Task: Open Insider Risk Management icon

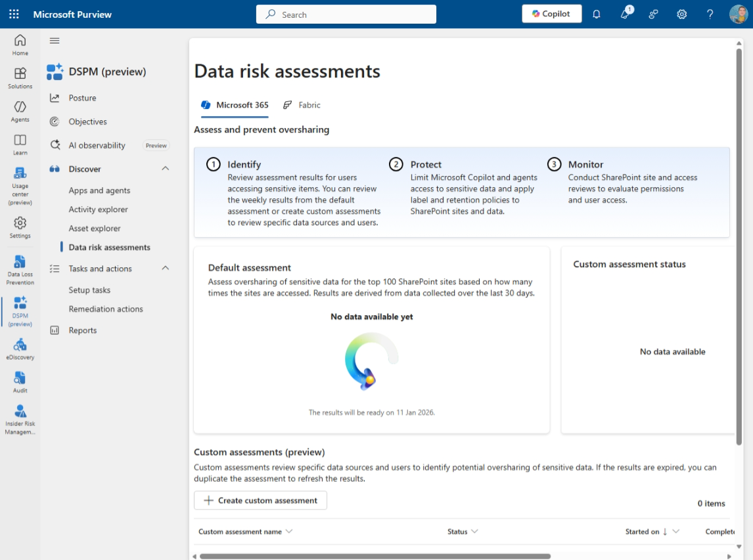Action: (20, 418)
